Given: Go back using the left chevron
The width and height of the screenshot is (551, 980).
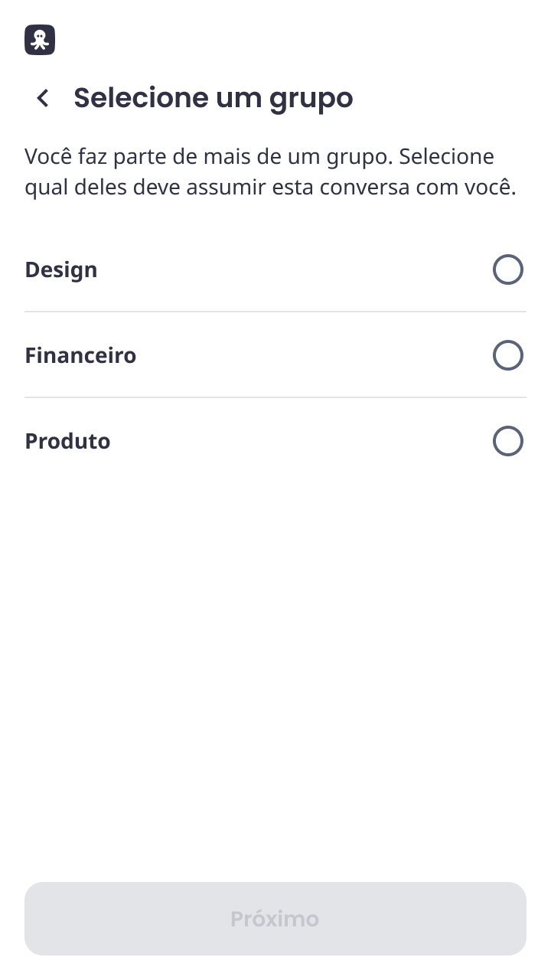Looking at the screenshot, I should tap(43, 98).
